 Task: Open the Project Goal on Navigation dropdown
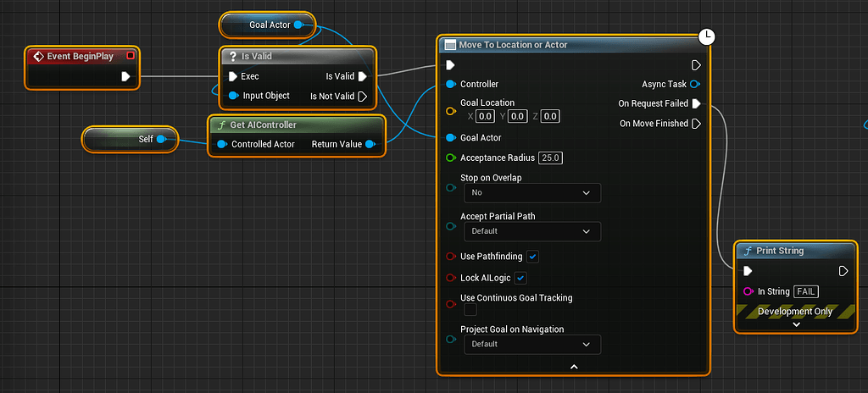[x=531, y=345]
